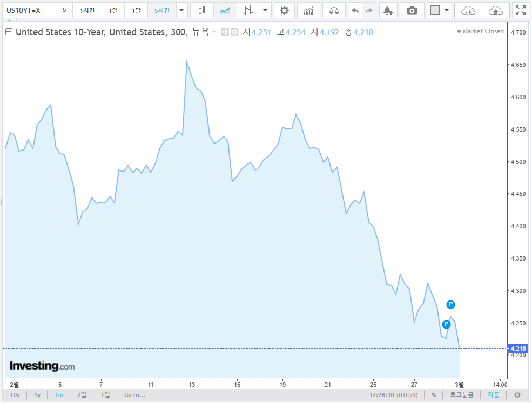Screen dimensions: 532x403
Task: Click lower P pivot marker
Action: [x=446, y=324]
